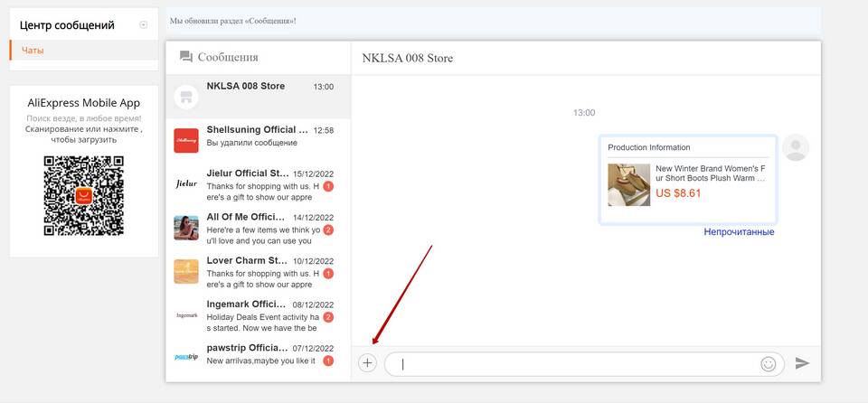Click the Holiday Deals Event message preview
Viewport: 868px width, 403px height.
coord(263,323)
